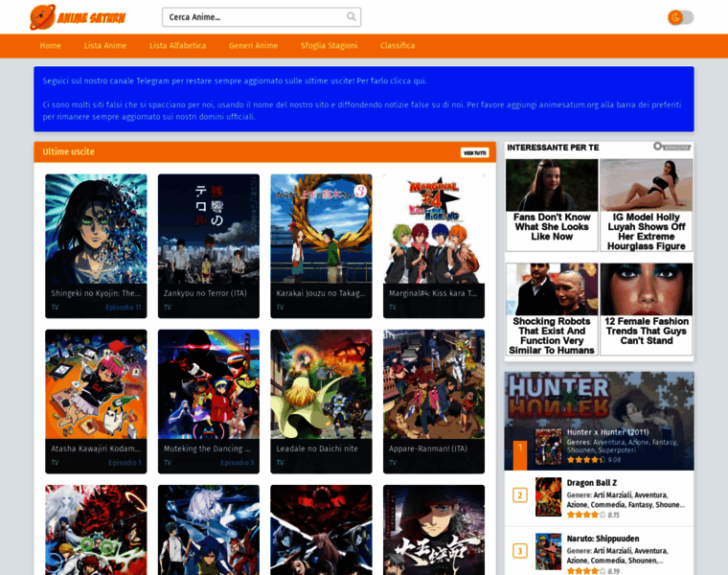Viewport: 728px width, 575px height.
Task: Click rank 3 number badge
Action: (x=520, y=551)
